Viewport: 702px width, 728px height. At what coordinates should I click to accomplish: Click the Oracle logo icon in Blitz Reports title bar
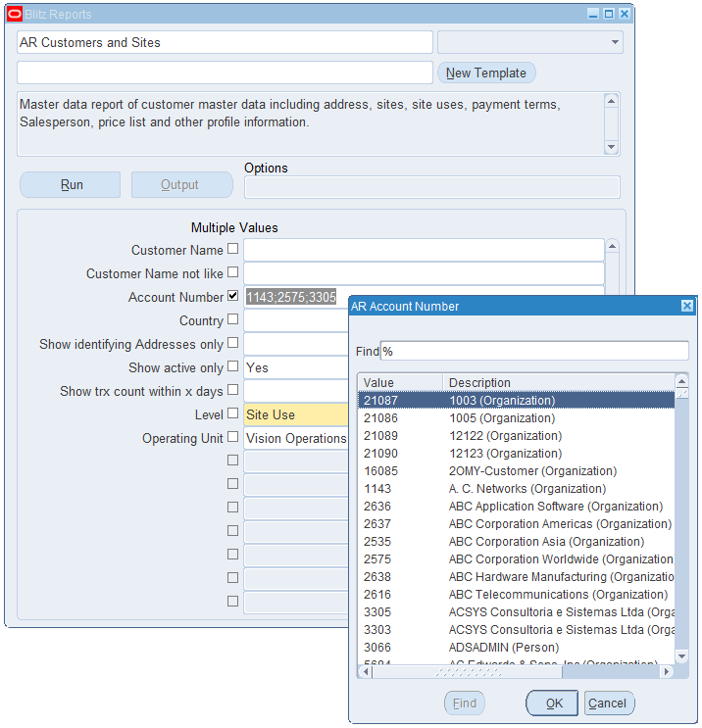pyautogui.click(x=15, y=14)
